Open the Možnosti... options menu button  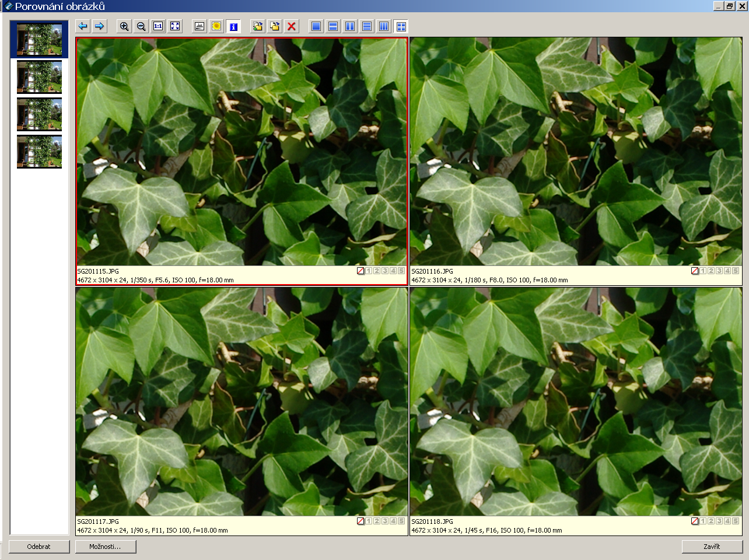point(106,547)
